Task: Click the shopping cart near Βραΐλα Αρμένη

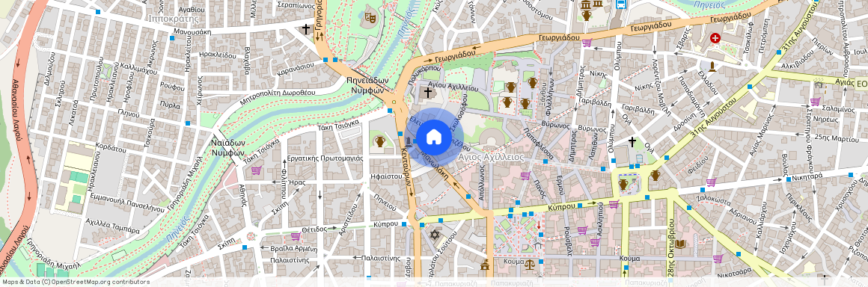Action: click(296, 236)
